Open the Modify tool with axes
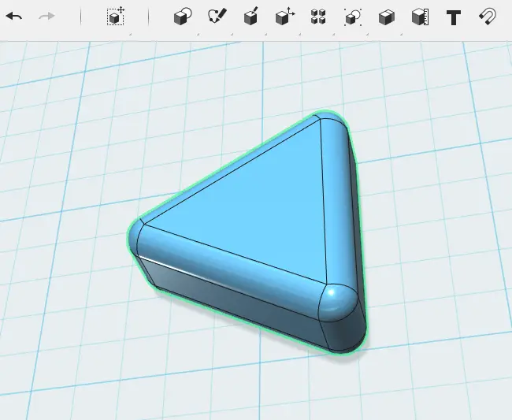 [x=284, y=16]
